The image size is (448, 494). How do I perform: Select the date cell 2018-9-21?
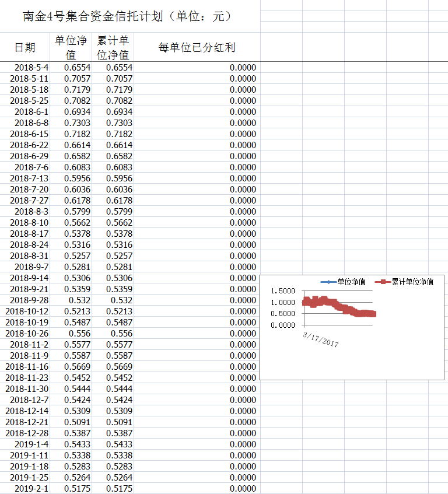pyautogui.click(x=25, y=289)
